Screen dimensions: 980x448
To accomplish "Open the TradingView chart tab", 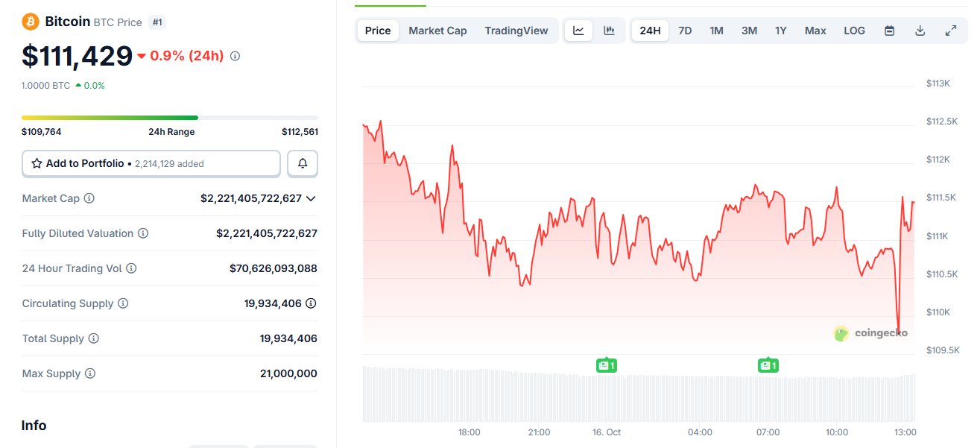I will point(516,31).
